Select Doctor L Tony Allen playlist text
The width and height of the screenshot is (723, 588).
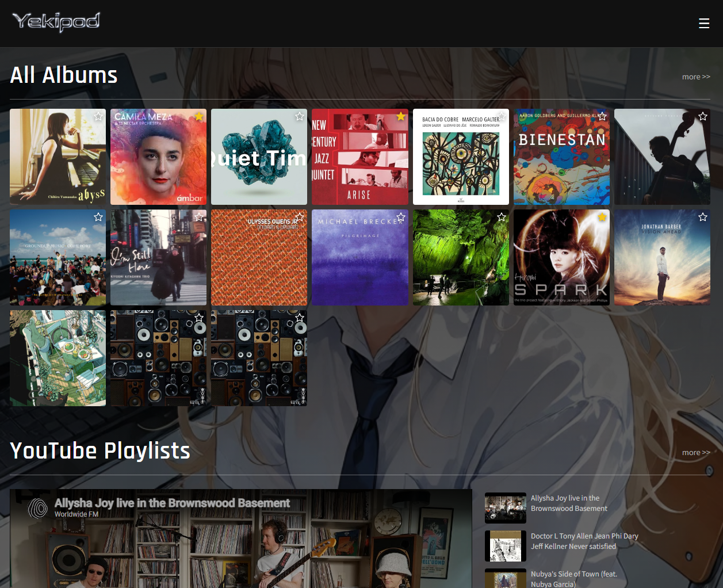[584, 541]
